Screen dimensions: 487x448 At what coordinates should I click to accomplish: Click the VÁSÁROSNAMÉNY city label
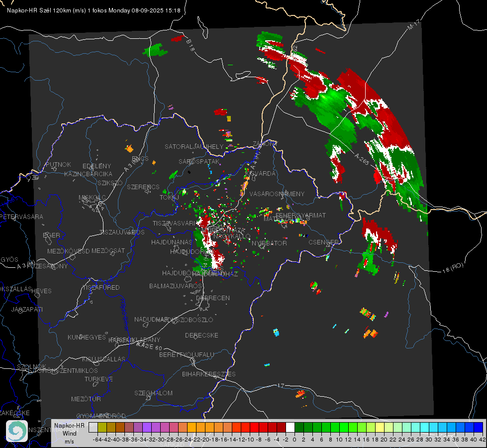[277, 194]
